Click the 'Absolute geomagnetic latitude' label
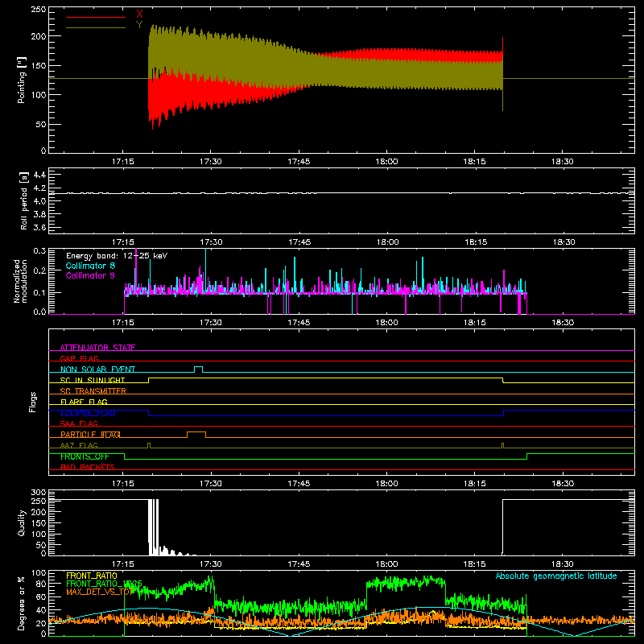This screenshot has height=644, width=644. (556, 576)
